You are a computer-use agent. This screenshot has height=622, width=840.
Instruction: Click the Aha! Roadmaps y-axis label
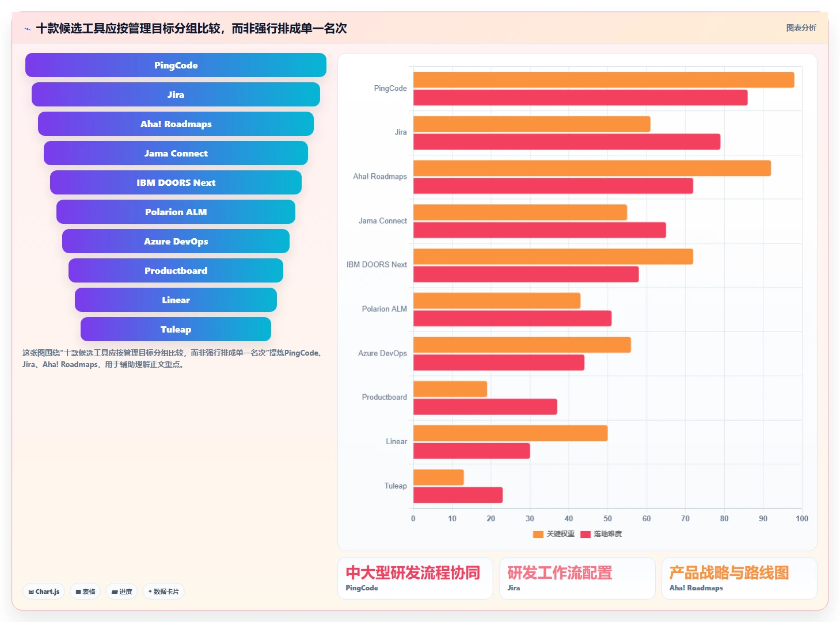coord(380,177)
